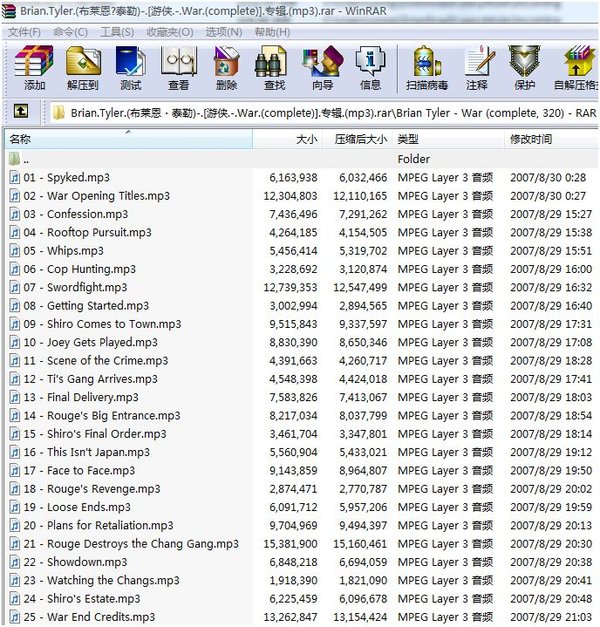Click size value 1,918,390
This screenshot has height=627, width=600.
[293, 580]
